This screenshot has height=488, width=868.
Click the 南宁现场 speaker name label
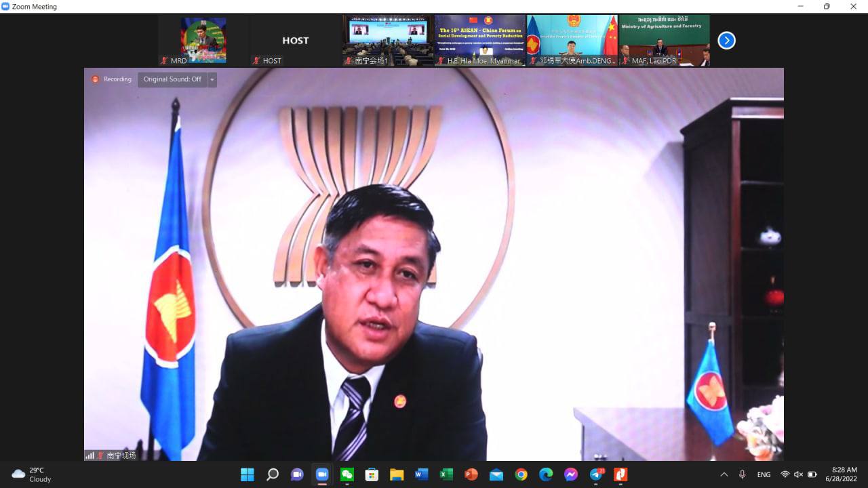(121, 455)
